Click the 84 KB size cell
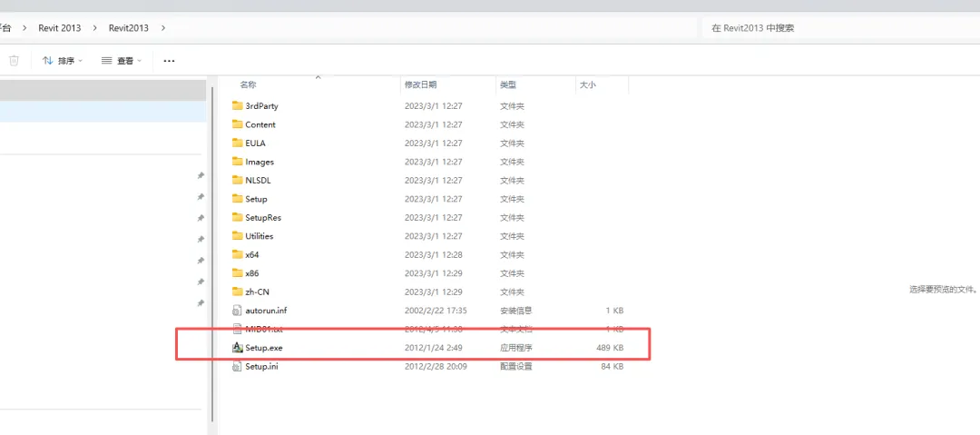Image resolution: width=980 pixels, height=435 pixels. click(x=612, y=366)
